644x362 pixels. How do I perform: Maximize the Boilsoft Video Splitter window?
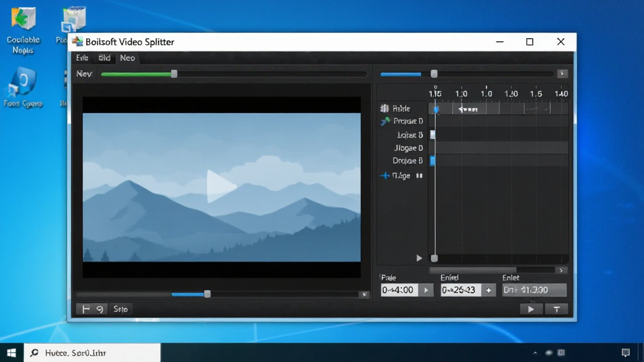pyautogui.click(x=530, y=42)
